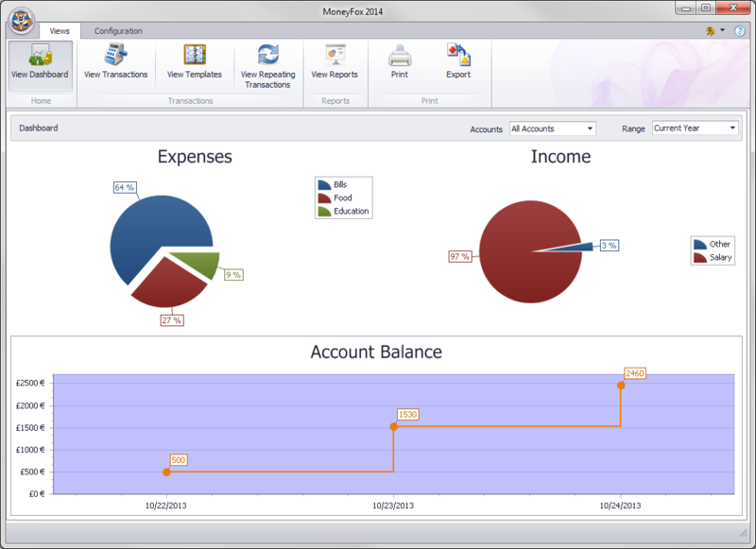The width and height of the screenshot is (756, 549).
Task: Click the 64 % expenses label
Action: tap(125, 187)
